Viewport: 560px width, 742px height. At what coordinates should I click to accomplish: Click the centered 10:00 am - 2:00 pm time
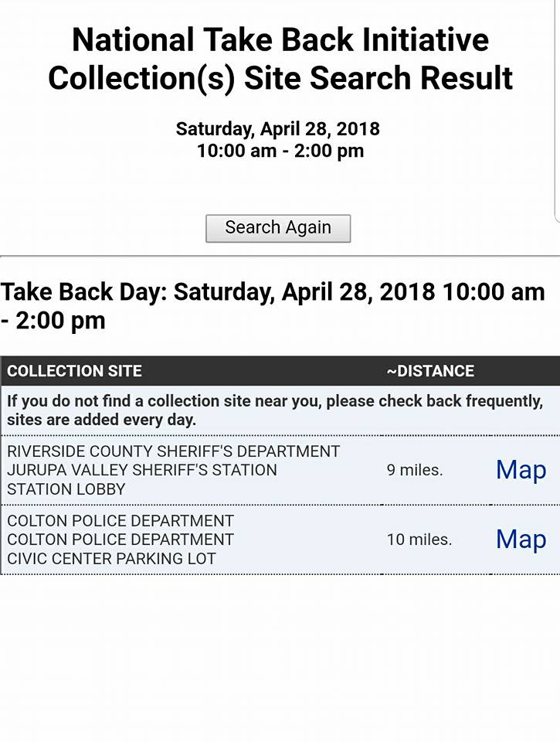[x=280, y=151]
